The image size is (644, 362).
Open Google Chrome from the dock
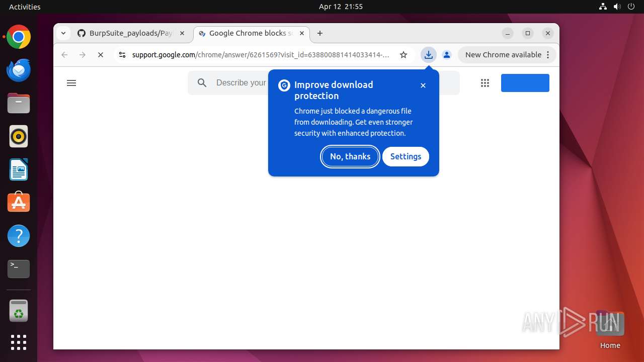coord(19,37)
